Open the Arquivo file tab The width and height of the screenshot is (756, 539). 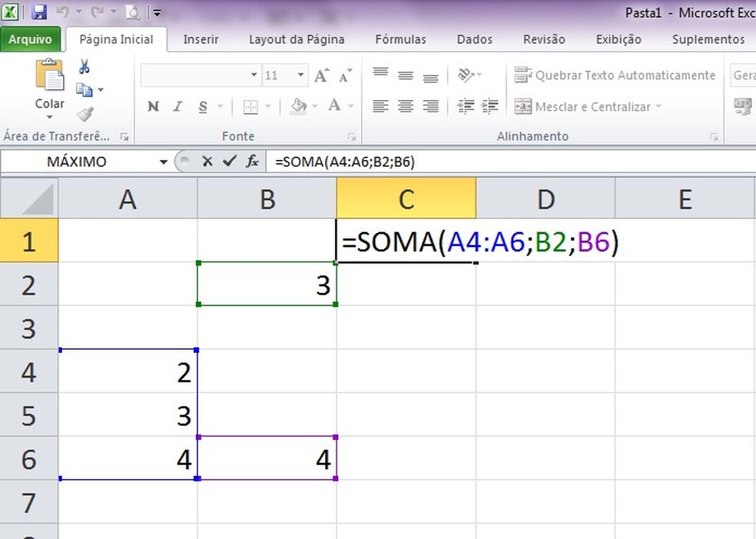click(31, 39)
